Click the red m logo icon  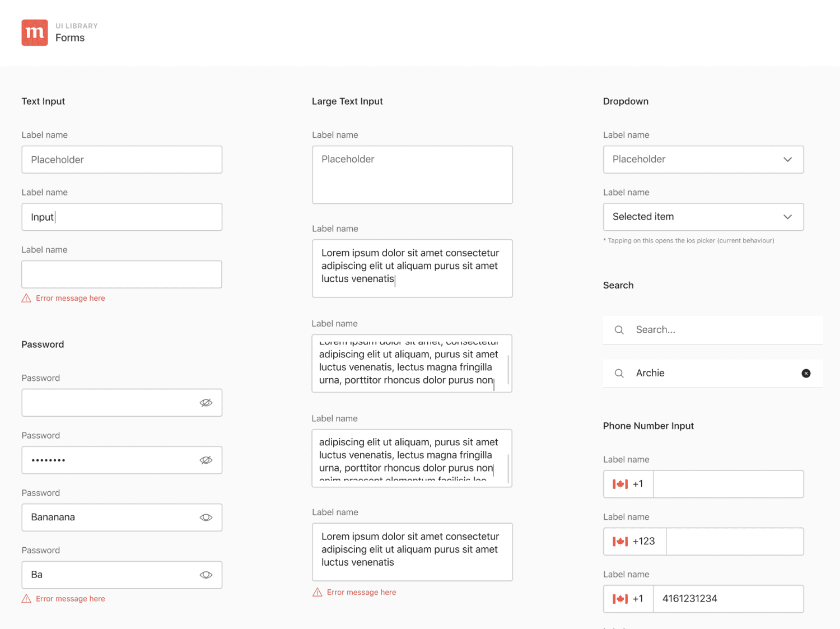click(x=35, y=32)
